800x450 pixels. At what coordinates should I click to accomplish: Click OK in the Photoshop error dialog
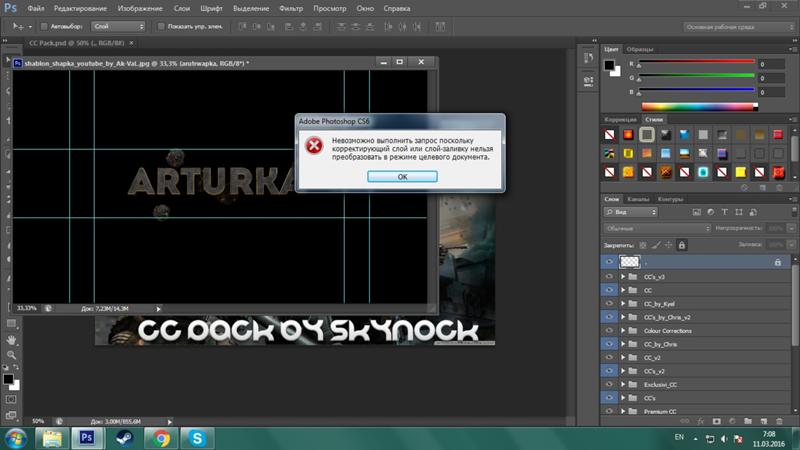(402, 177)
